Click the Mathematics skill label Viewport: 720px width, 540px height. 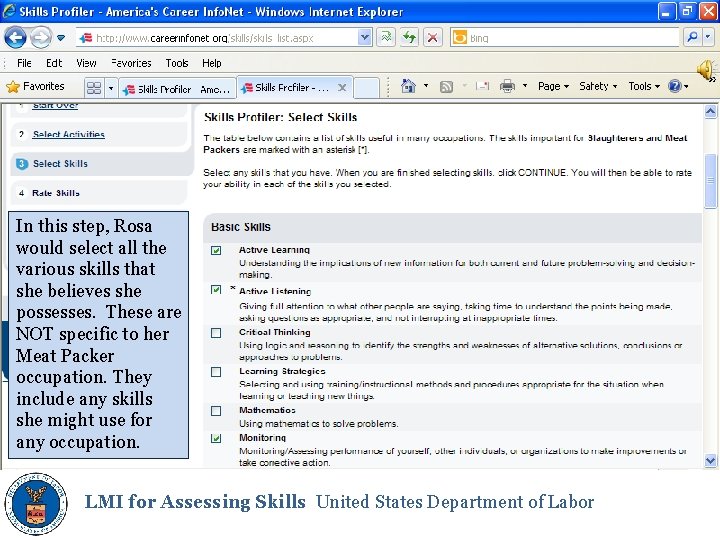267,410
